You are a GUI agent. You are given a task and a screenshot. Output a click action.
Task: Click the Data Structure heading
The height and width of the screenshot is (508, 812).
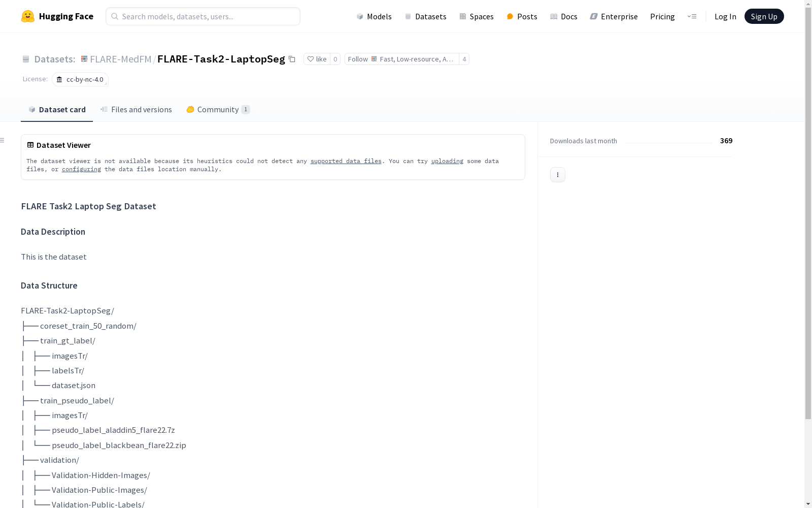click(x=49, y=285)
